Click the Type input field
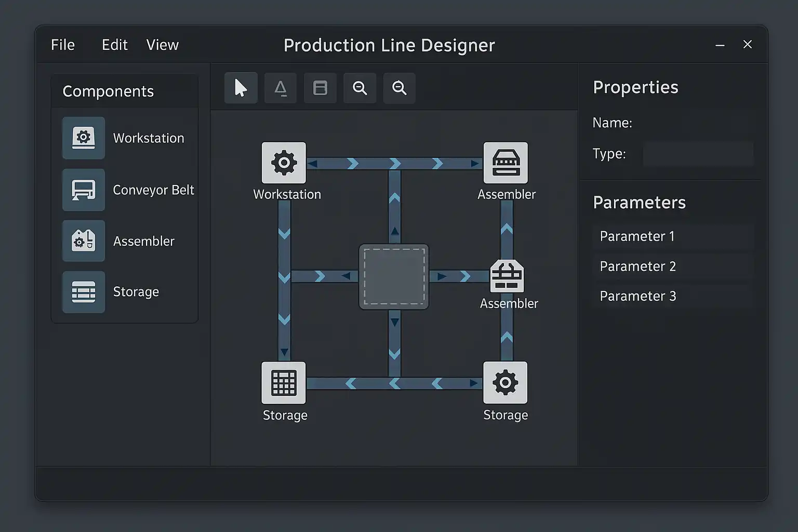This screenshot has width=798, height=532. coord(698,154)
